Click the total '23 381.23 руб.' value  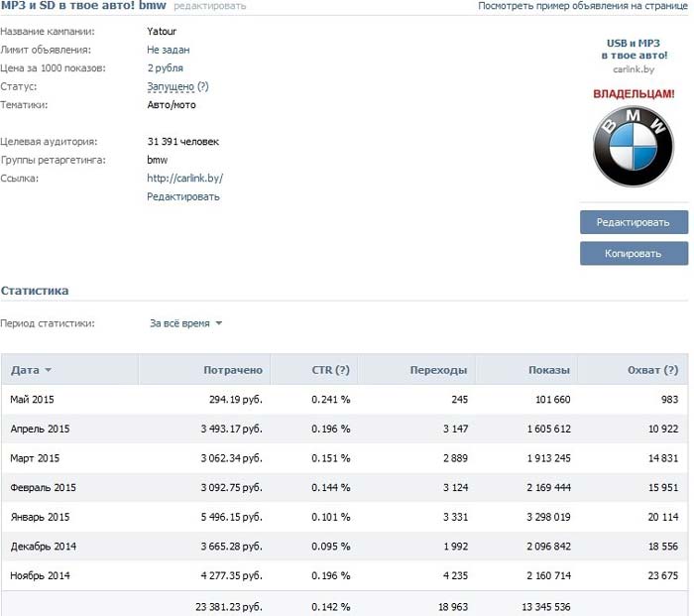229,607
